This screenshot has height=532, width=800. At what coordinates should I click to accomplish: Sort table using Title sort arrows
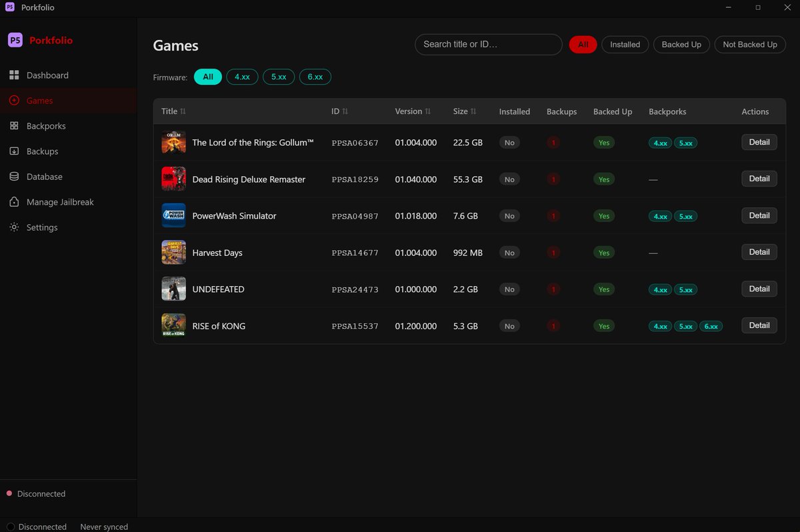(183, 111)
